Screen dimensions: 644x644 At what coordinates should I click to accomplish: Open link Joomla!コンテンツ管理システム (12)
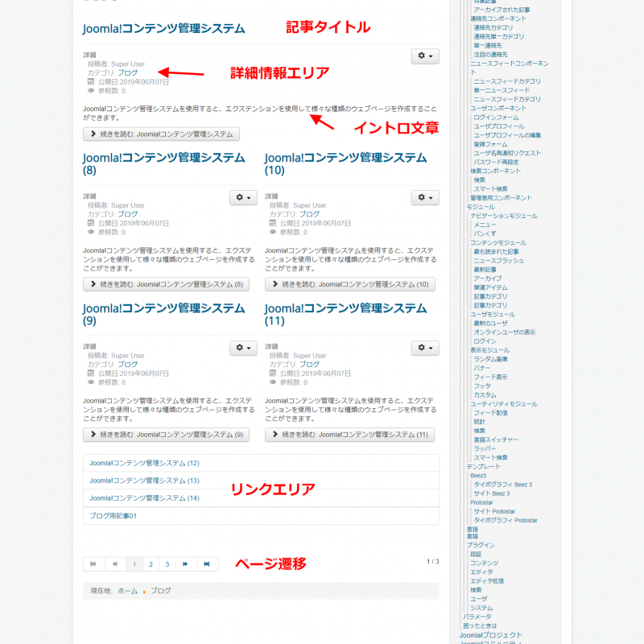pos(144,463)
